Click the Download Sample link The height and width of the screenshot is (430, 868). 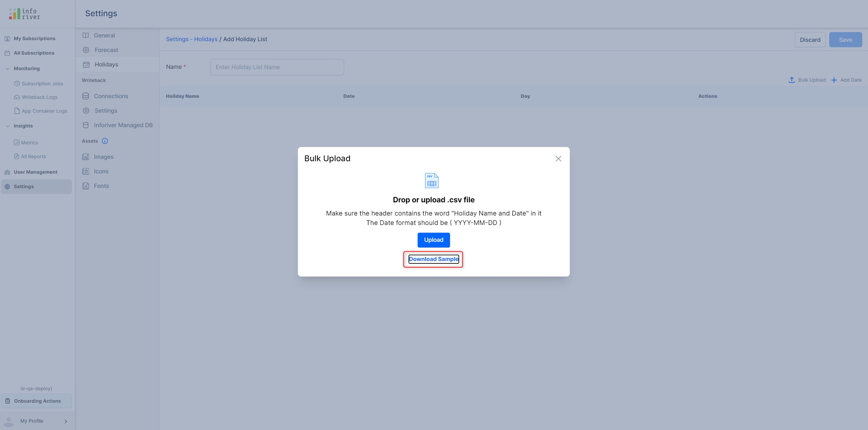click(433, 259)
